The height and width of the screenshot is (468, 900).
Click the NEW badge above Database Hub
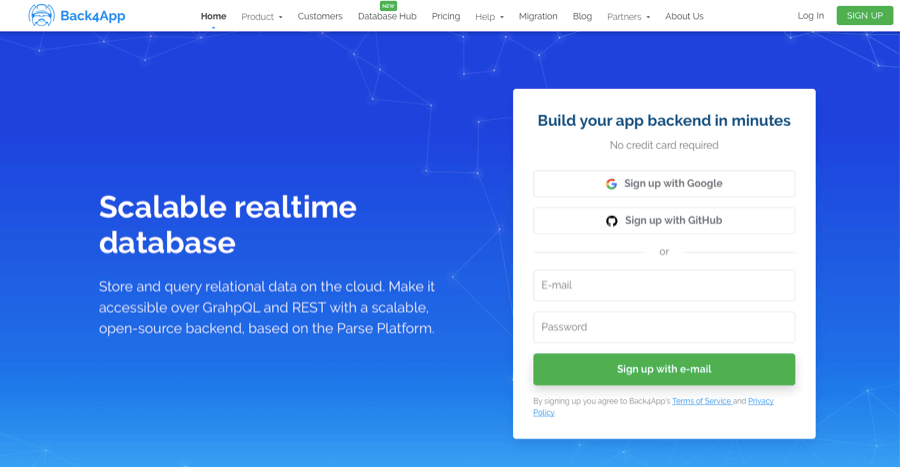[388, 6]
